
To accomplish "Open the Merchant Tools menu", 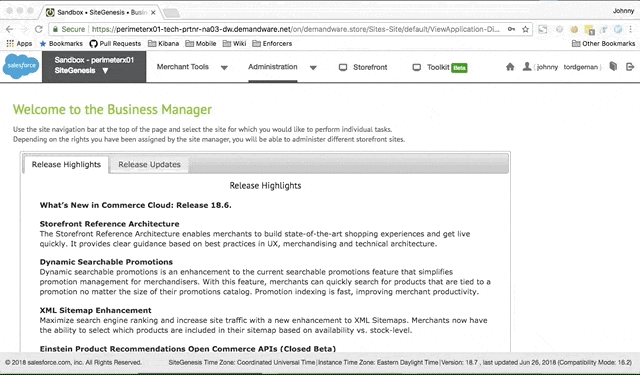I will point(182,67).
